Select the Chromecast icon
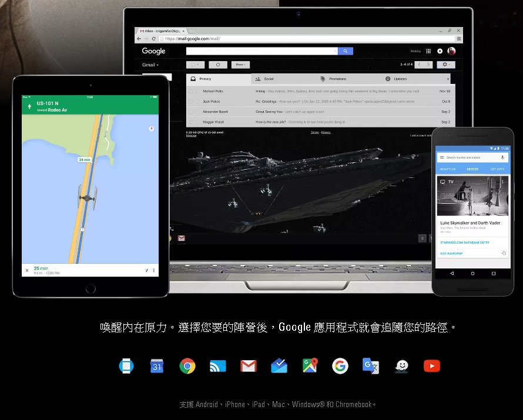The height and width of the screenshot is (420, 523). [x=218, y=366]
